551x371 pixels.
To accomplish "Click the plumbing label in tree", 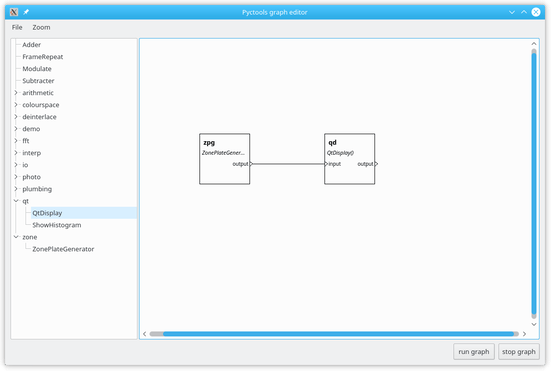I will 37,189.
